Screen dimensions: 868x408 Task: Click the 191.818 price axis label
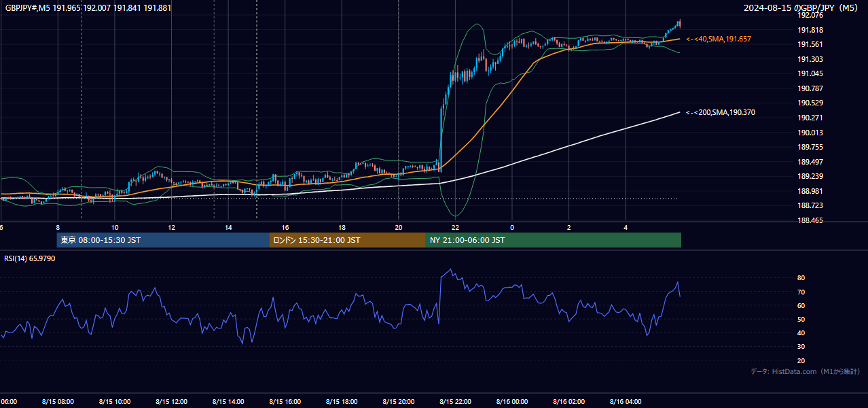(810, 30)
